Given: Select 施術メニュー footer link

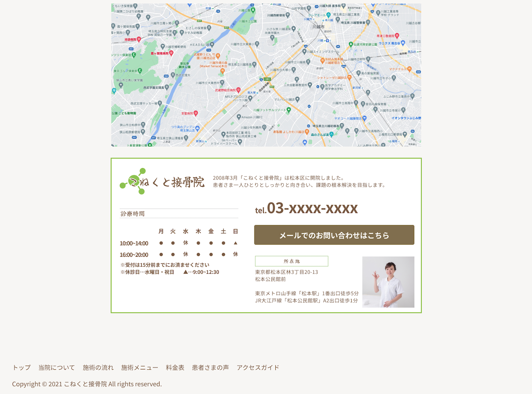Looking at the screenshot, I should (x=140, y=368).
